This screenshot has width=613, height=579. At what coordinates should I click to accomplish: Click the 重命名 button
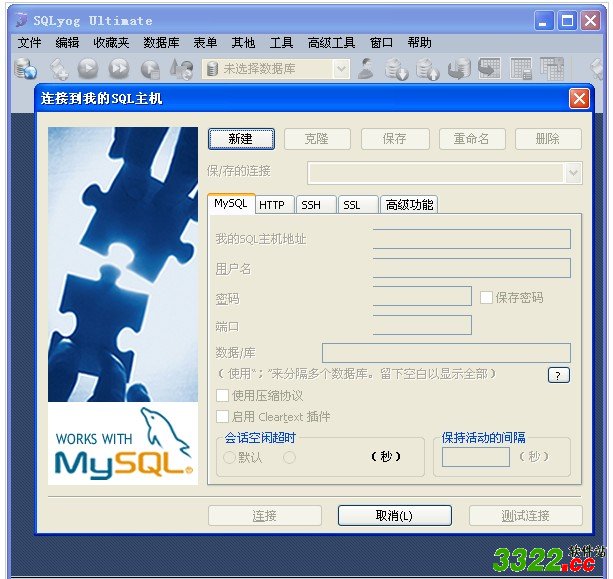coord(472,139)
